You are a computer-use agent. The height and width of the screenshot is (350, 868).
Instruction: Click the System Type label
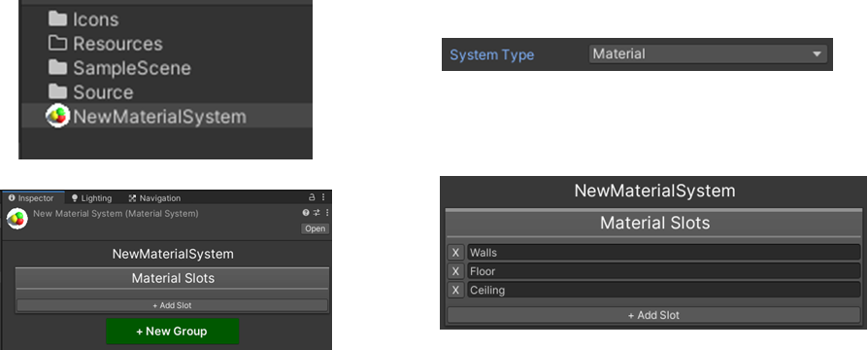point(491,54)
